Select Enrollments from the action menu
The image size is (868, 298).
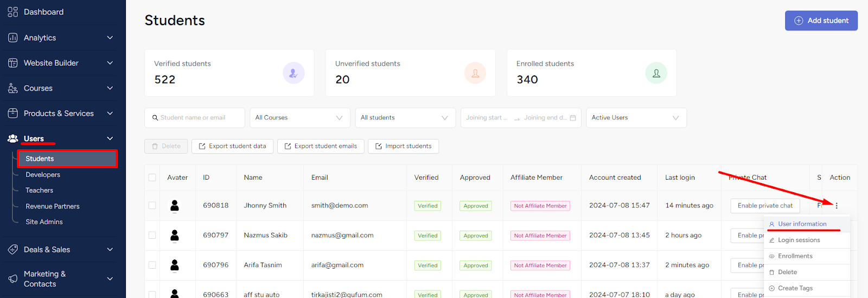click(807, 256)
